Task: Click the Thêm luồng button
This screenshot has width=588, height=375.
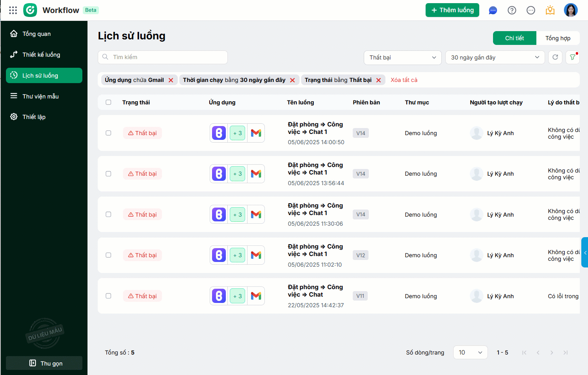Action: (452, 10)
